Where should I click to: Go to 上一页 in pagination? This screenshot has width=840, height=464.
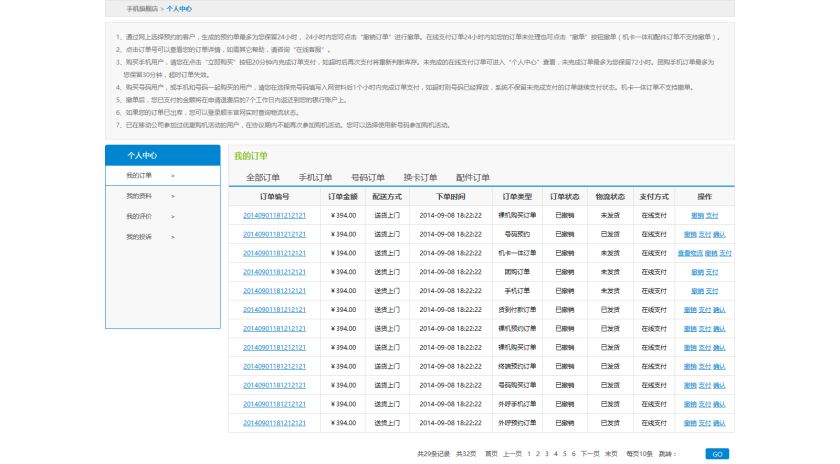click(x=512, y=454)
